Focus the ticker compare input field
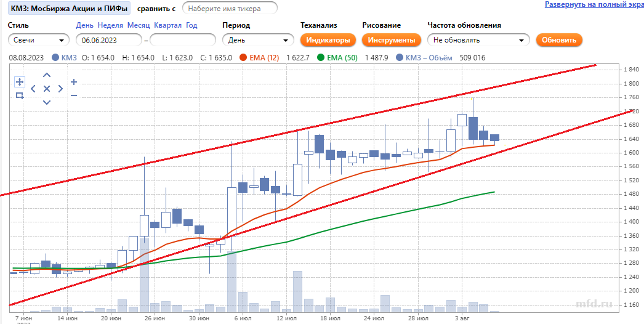Viewport: 644px width, 324px height. pyautogui.click(x=230, y=8)
